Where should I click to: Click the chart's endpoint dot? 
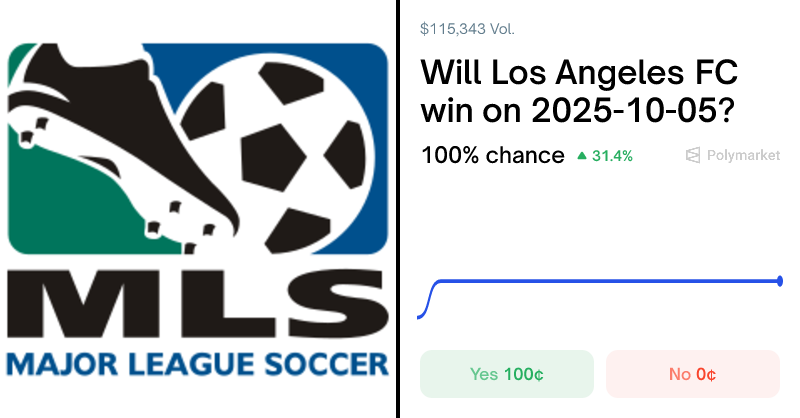tap(780, 281)
